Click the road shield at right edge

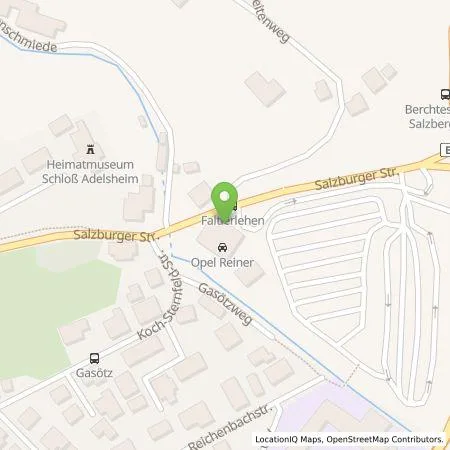[445, 150]
